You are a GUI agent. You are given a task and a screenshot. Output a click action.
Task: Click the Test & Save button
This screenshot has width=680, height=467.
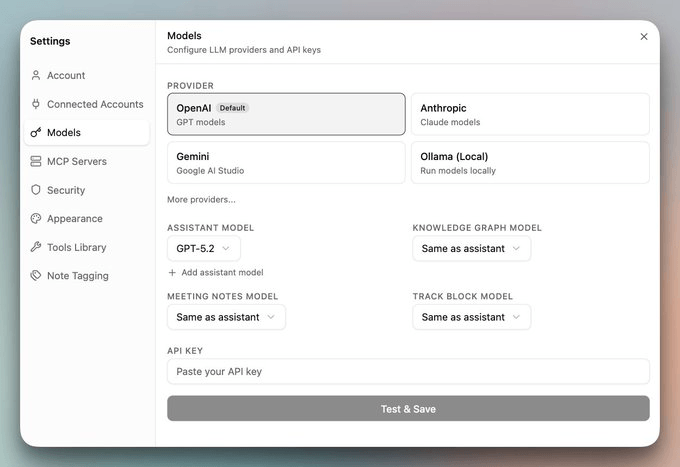click(408, 408)
